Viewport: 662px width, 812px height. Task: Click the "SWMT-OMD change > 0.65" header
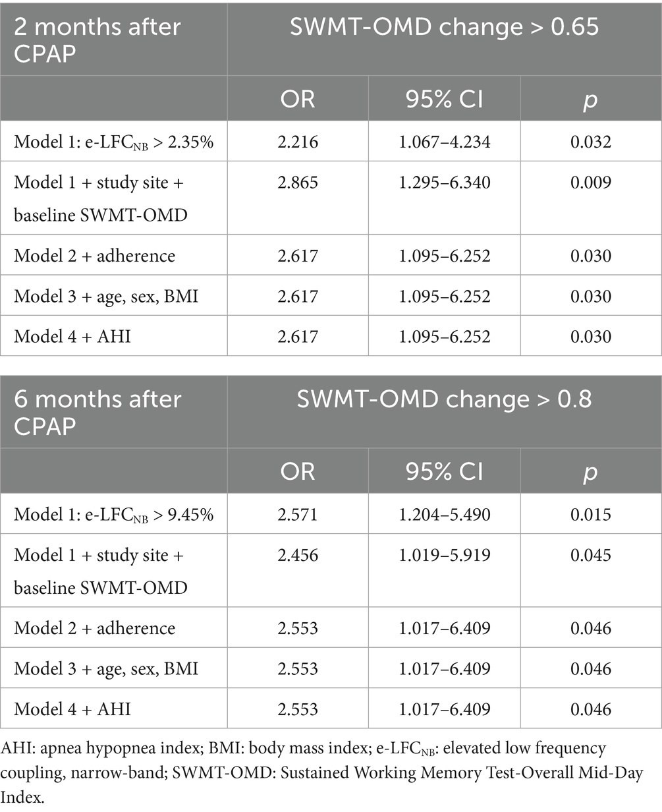click(444, 30)
